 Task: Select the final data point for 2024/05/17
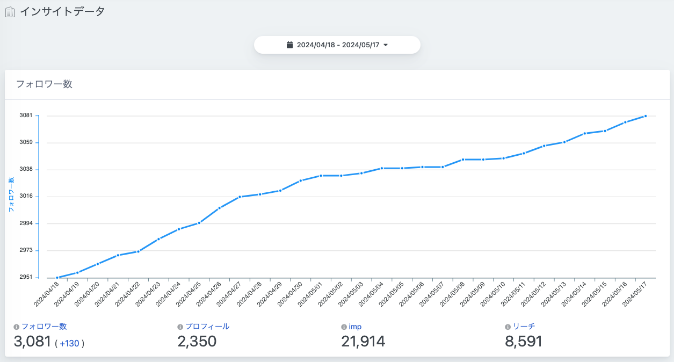646,116
